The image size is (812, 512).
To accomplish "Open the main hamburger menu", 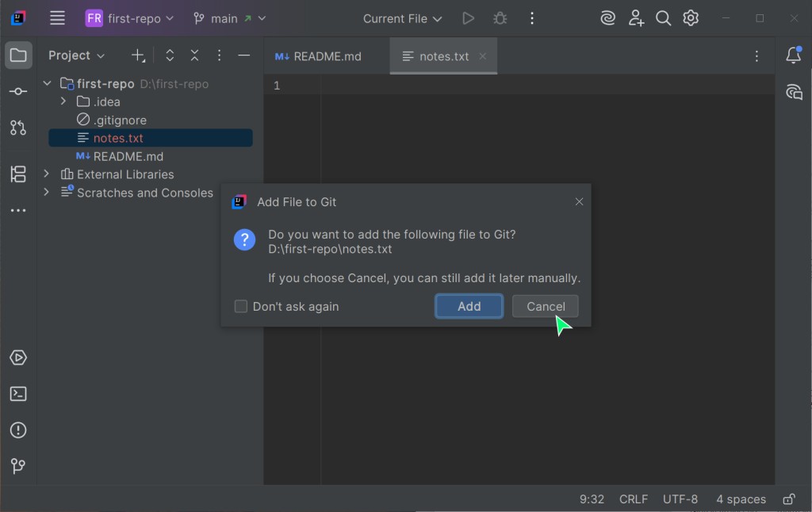I will (x=57, y=18).
